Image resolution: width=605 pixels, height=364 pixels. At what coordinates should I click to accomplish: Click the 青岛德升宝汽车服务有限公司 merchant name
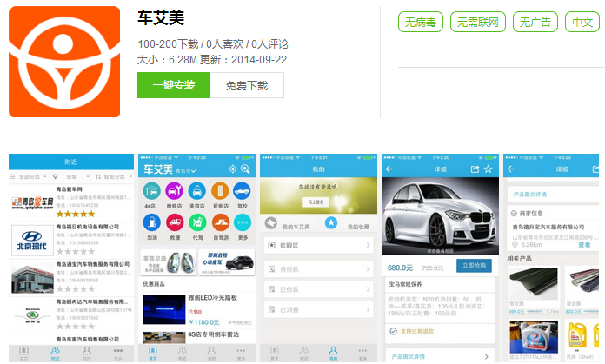point(548,227)
